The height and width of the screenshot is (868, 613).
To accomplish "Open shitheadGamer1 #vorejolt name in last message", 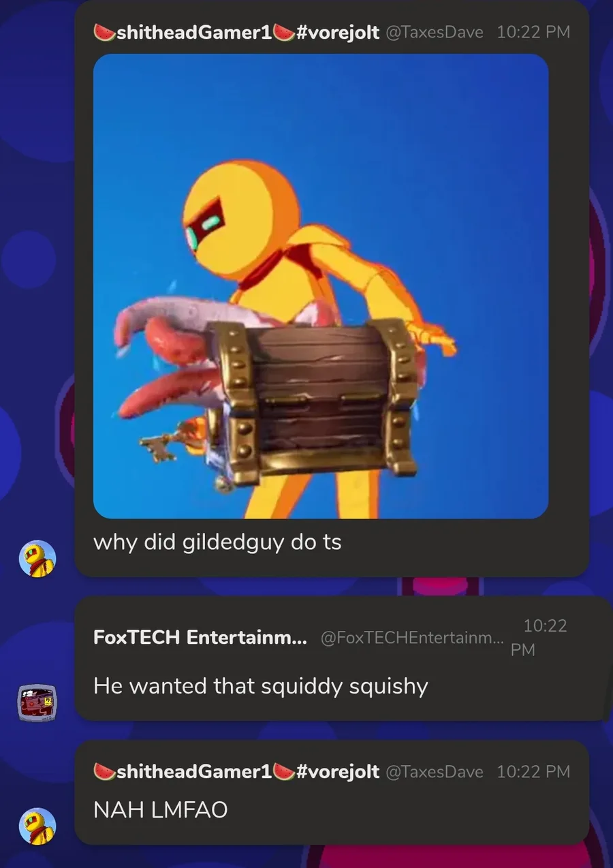I will (236, 771).
